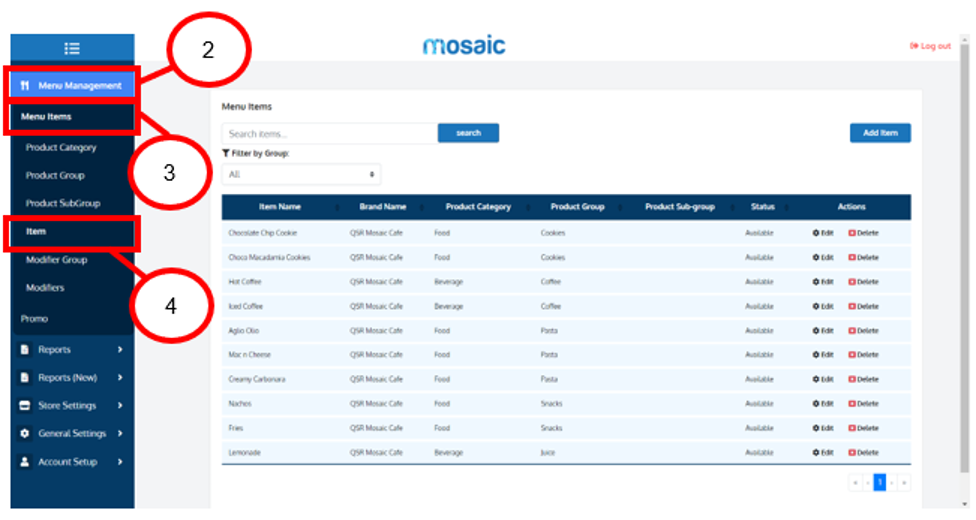Open Menu Management in the sidebar

(72, 85)
